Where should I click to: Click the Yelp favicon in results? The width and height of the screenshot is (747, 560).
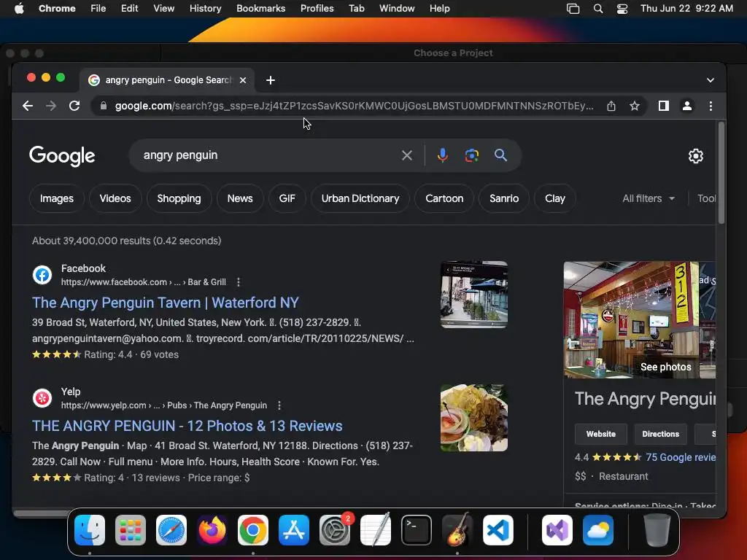pyautogui.click(x=42, y=398)
